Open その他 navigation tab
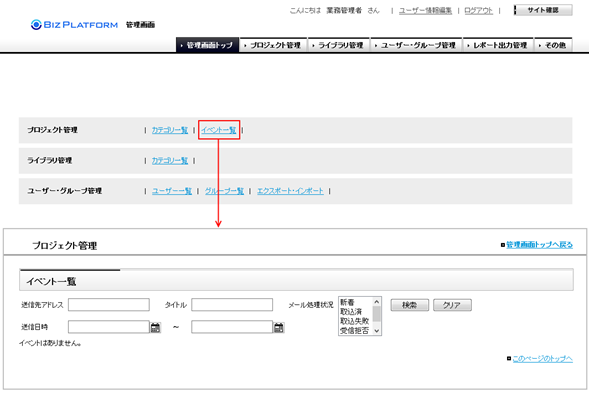 pos(553,45)
